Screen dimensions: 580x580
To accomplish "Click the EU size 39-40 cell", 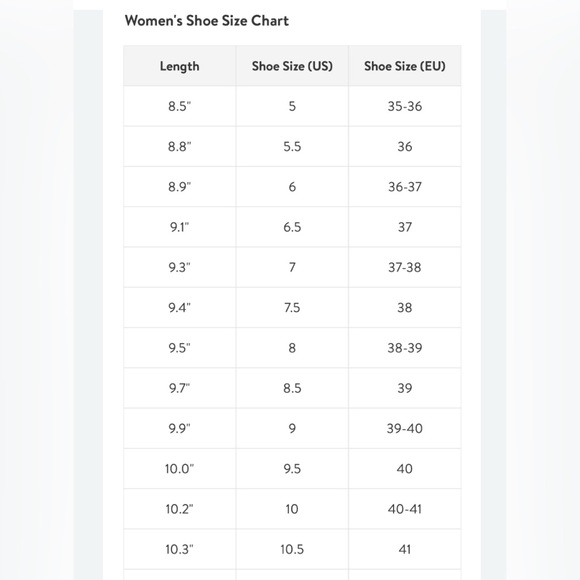I will click(405, 429).
